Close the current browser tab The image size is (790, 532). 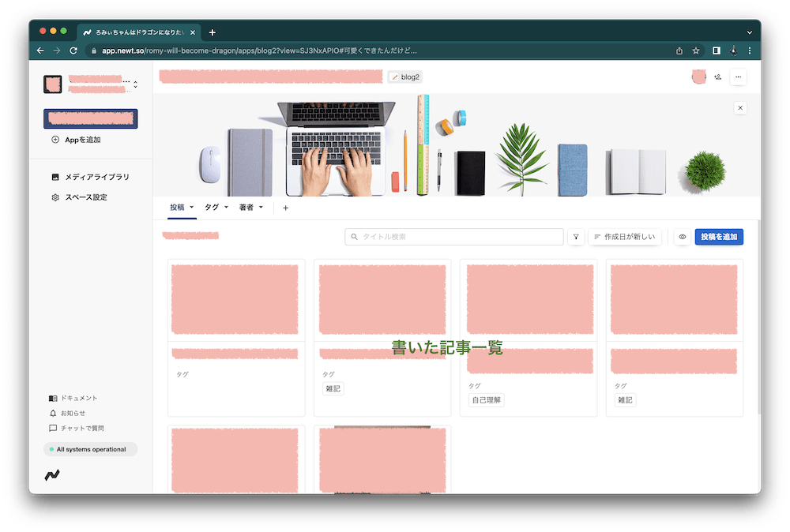click(x=193, y=32)
